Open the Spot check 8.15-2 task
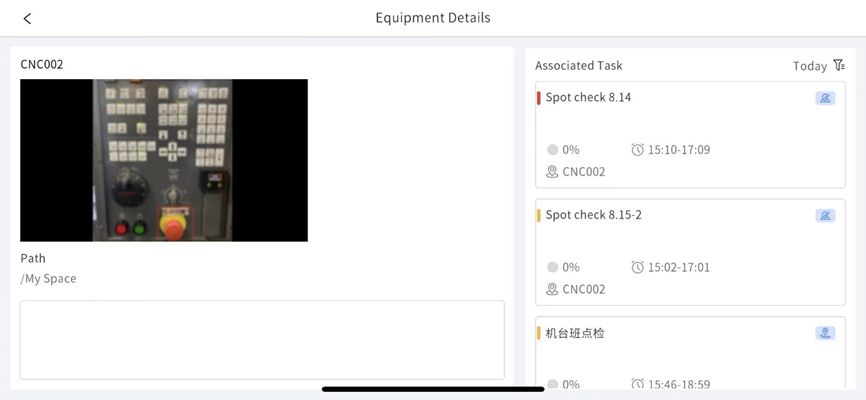The image size is (866, 400). click(x=594, y=215)
